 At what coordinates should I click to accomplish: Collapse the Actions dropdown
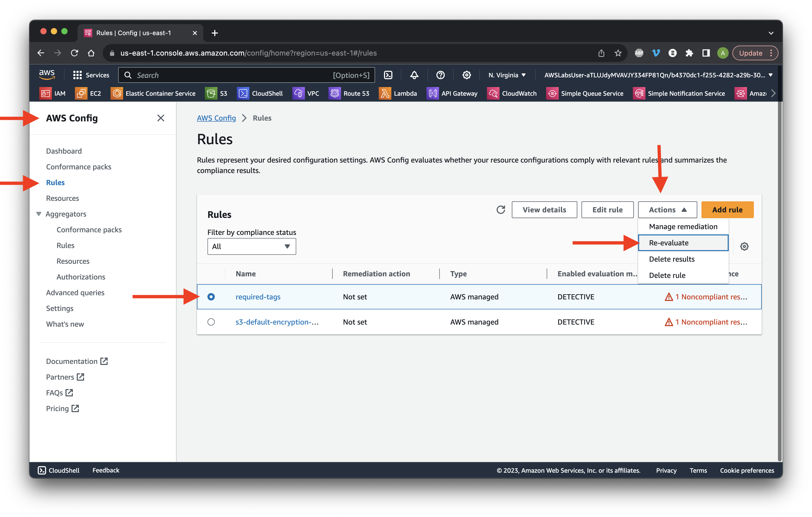pyautogui.click(x=667, y=209)
